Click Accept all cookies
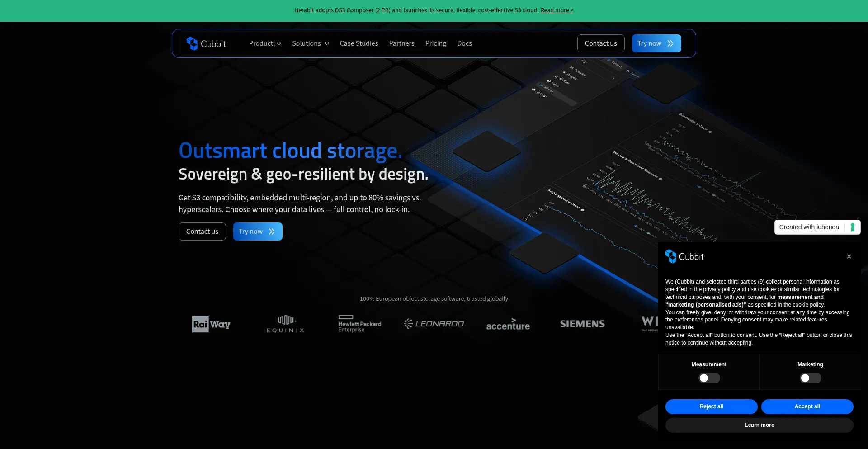 [807, 406]
